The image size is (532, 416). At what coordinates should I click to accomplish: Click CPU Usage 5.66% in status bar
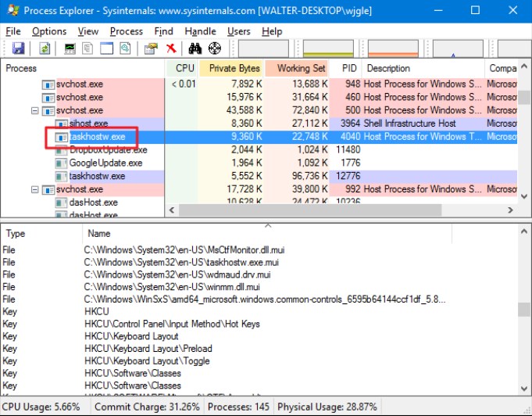click(x=41, y=407)
